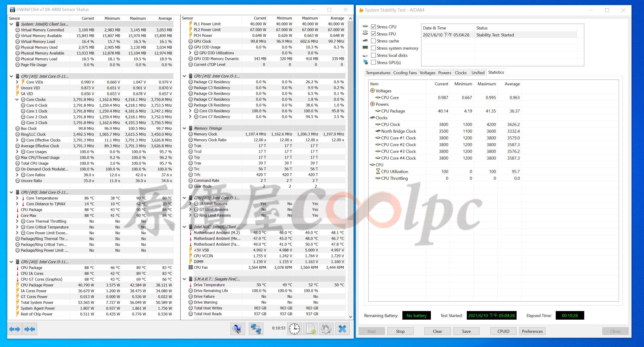This screenshot has width=644, height=347.
Task: Click the CPU Fan sensor icon
Action: (190, 267)
